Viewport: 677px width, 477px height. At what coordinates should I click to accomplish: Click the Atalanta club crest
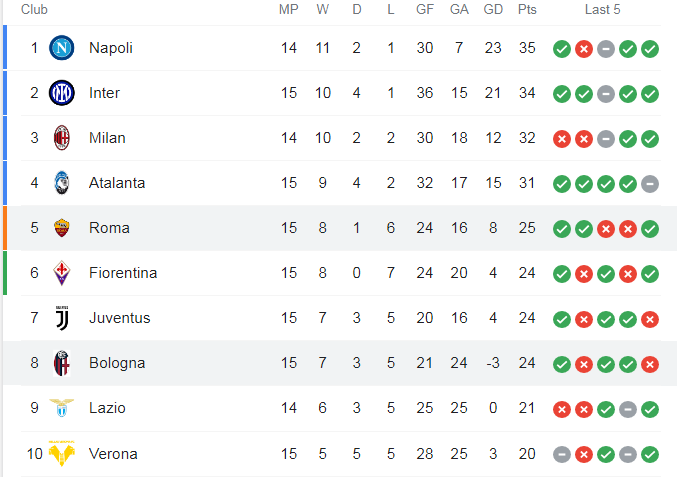62,183
